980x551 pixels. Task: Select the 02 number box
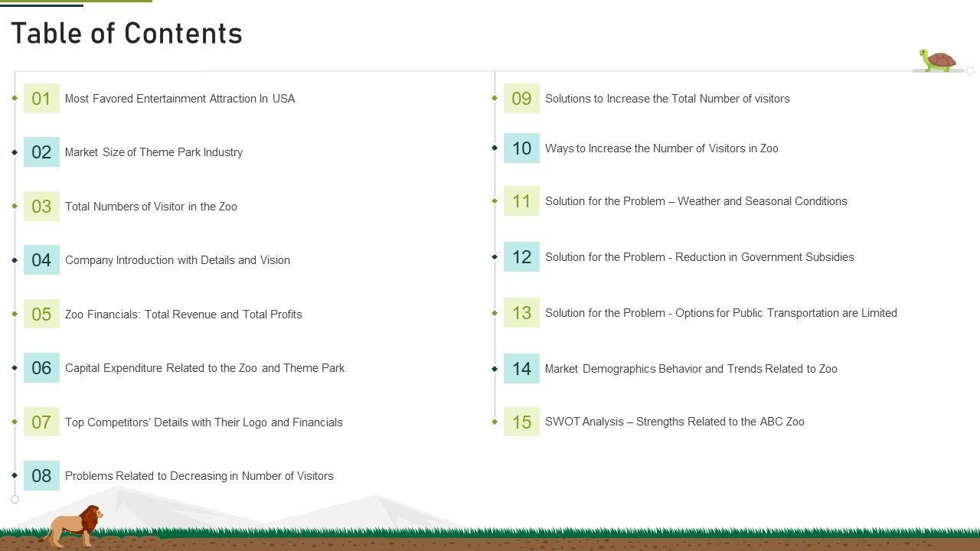[x=41, y=152]
